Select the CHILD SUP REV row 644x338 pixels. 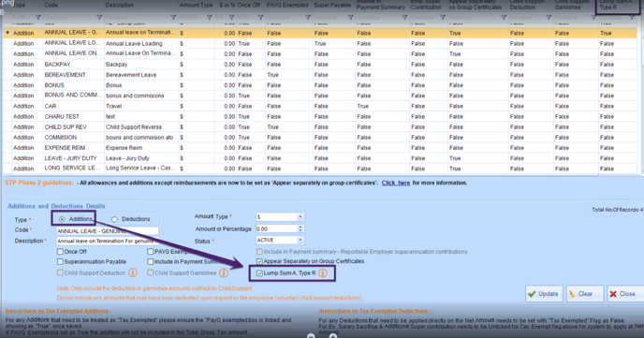(320, 127)
